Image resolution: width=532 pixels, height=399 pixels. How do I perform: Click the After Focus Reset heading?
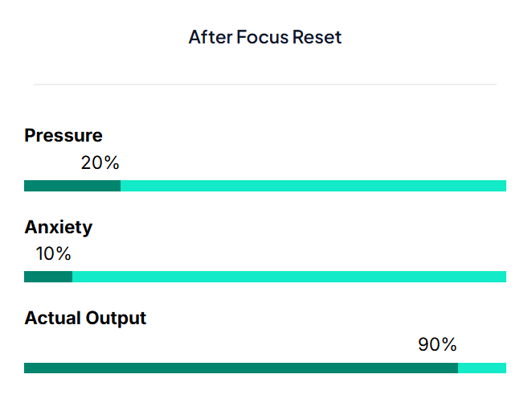[265, 37]
